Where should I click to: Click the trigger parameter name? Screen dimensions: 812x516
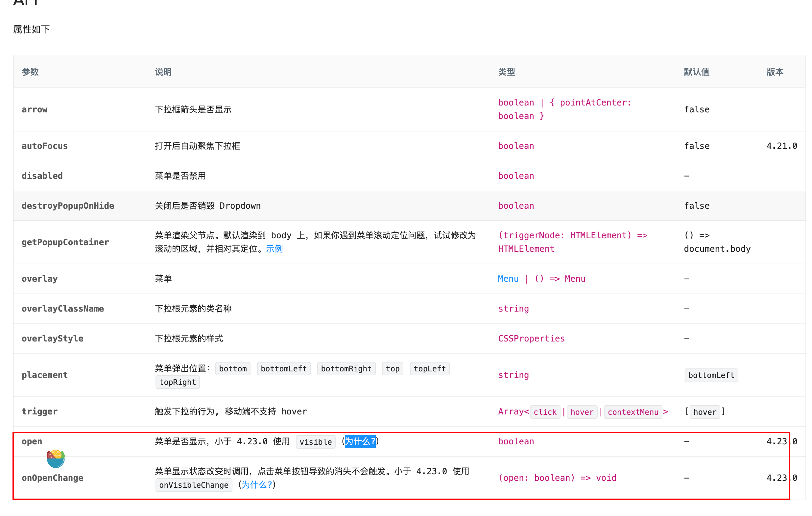pyautogui.click(x=39, y=411)
